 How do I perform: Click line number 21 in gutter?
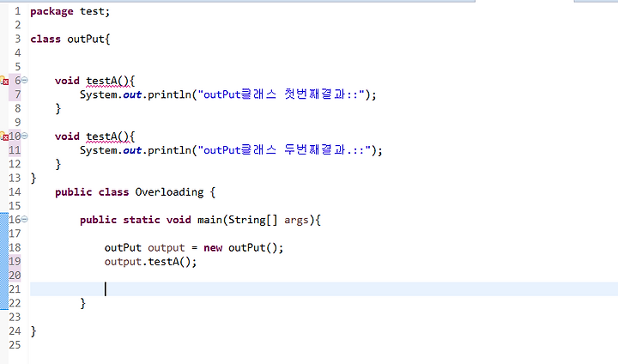pyautogui.click(x=15, y=289)
